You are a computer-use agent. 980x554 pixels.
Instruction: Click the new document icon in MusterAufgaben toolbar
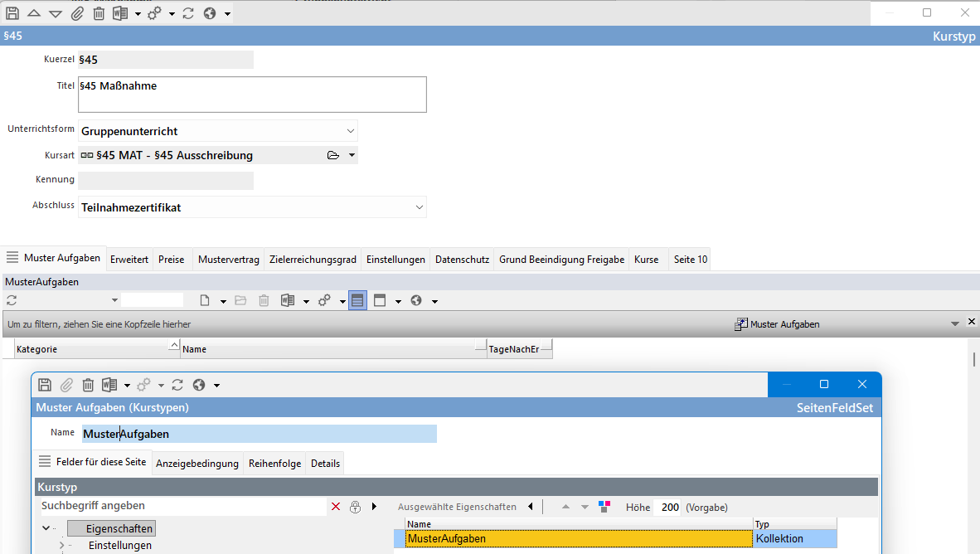[x=205, y=300]
